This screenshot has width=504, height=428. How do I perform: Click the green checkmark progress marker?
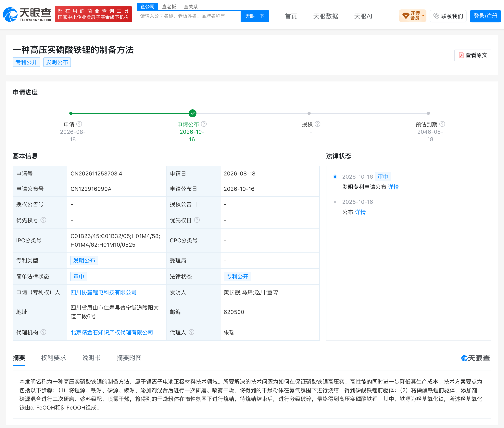click(x=192, y=113)
